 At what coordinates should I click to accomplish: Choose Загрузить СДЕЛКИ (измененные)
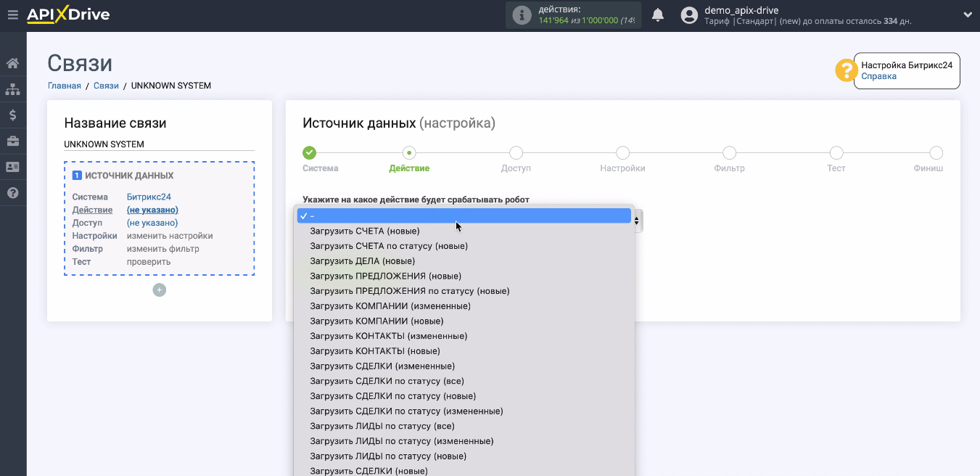click(x=464, y=366)
